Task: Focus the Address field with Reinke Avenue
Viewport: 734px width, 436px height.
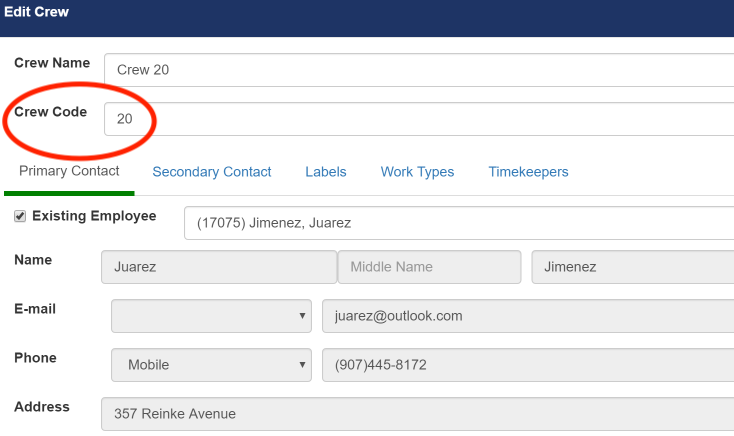Action: pyautogui.click(x=417, y=414)
